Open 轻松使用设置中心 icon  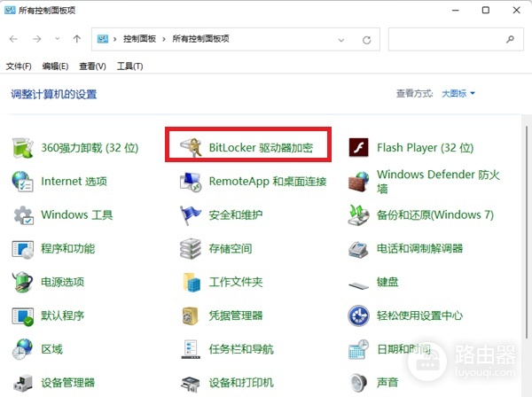(x=358, y=315)
